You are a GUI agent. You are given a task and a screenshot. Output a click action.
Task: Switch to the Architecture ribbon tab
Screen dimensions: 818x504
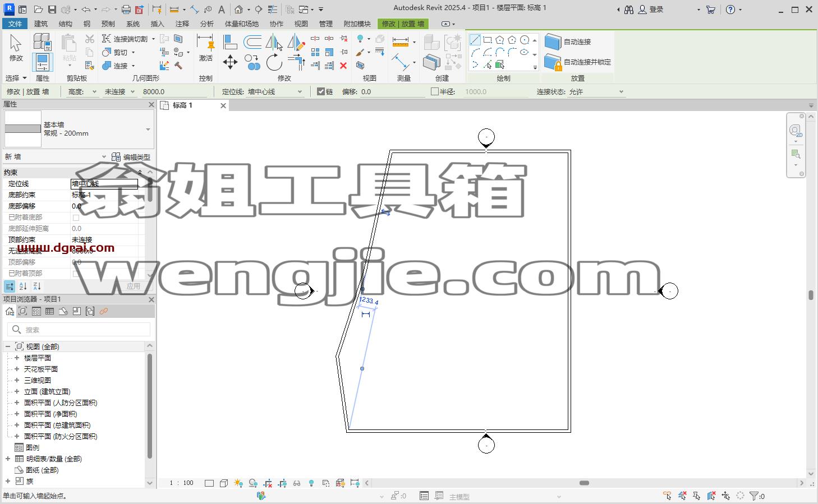tap(41, 24)
